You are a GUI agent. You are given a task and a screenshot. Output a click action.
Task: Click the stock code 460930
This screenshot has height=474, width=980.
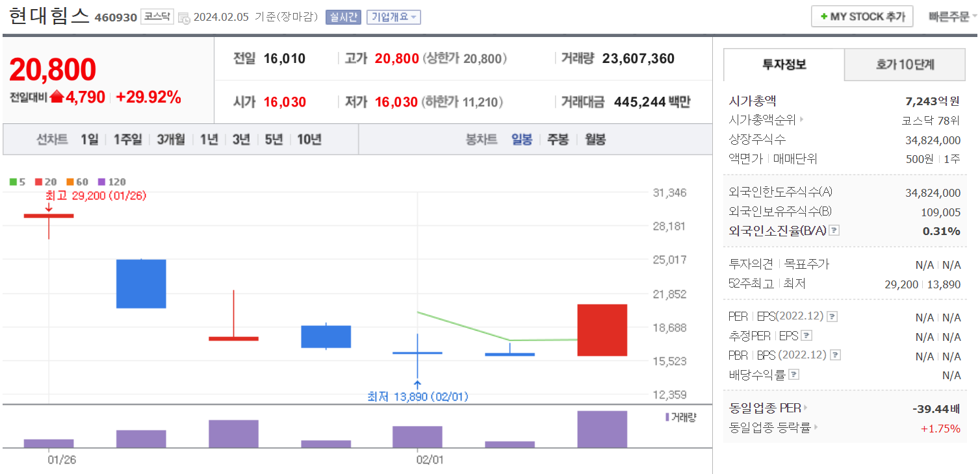pyautogui.click(x=116, y=18)
